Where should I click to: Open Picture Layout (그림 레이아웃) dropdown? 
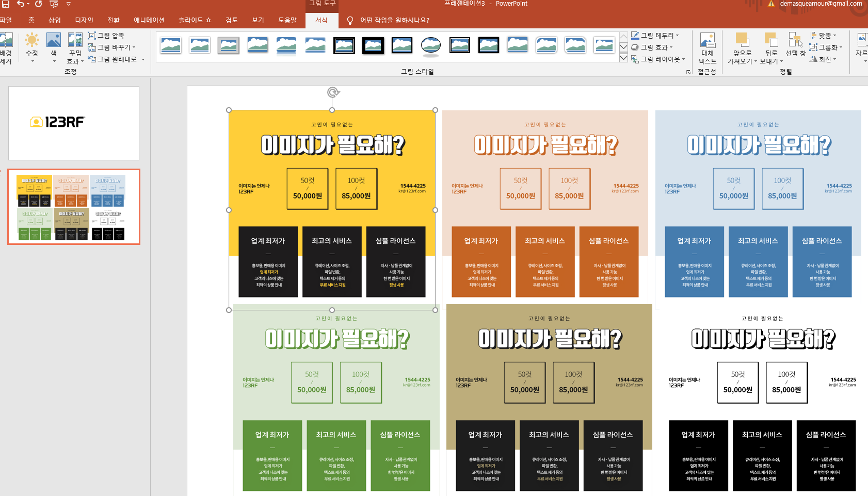tap(658, 59)
